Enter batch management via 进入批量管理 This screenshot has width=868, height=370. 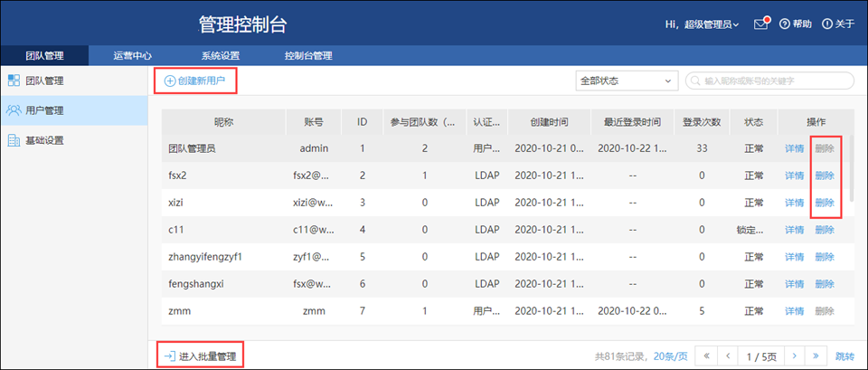tap(200, 356)
